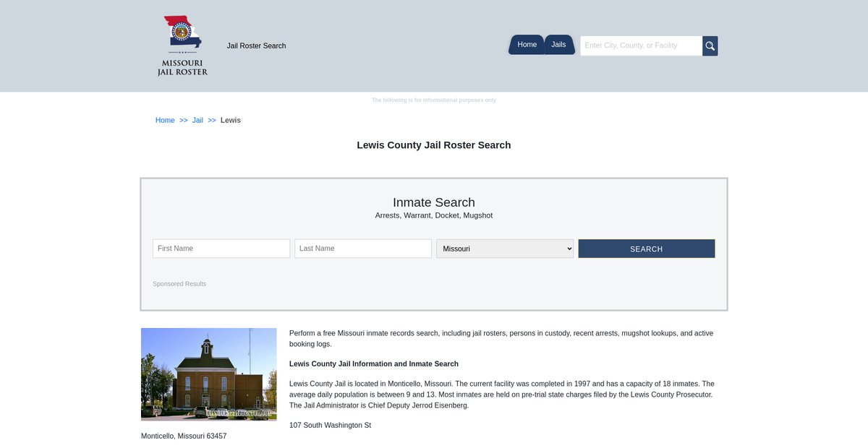Click the magnifying glass search icon

710,46
